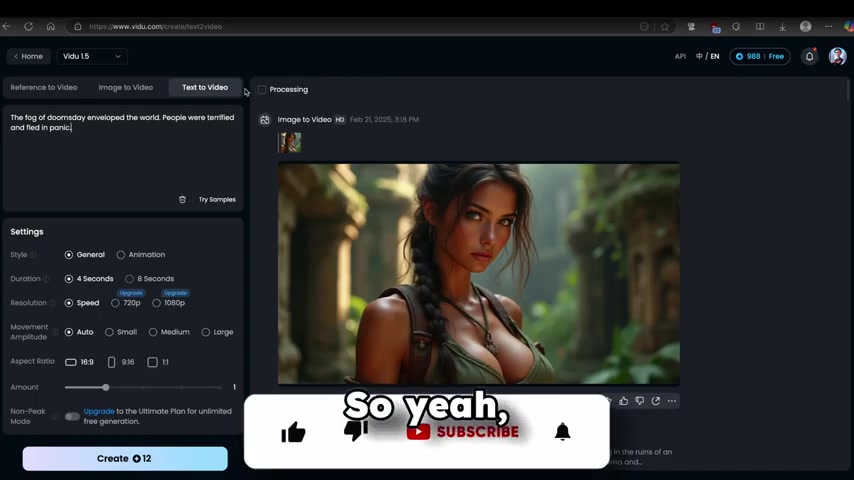View site info lock icon in address bar
This screenshot has width=854, height=480.
(78, 26)
